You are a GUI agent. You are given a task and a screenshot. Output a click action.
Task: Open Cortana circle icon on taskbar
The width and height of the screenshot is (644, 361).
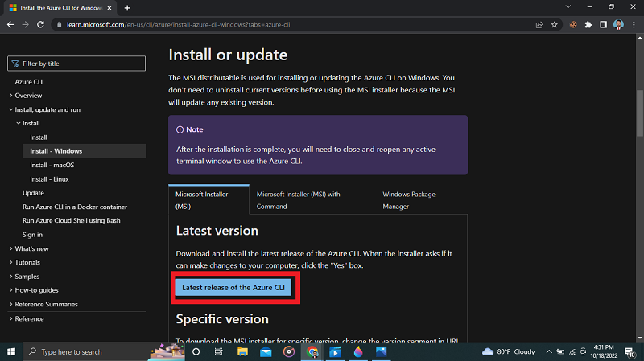click(196, 351)
